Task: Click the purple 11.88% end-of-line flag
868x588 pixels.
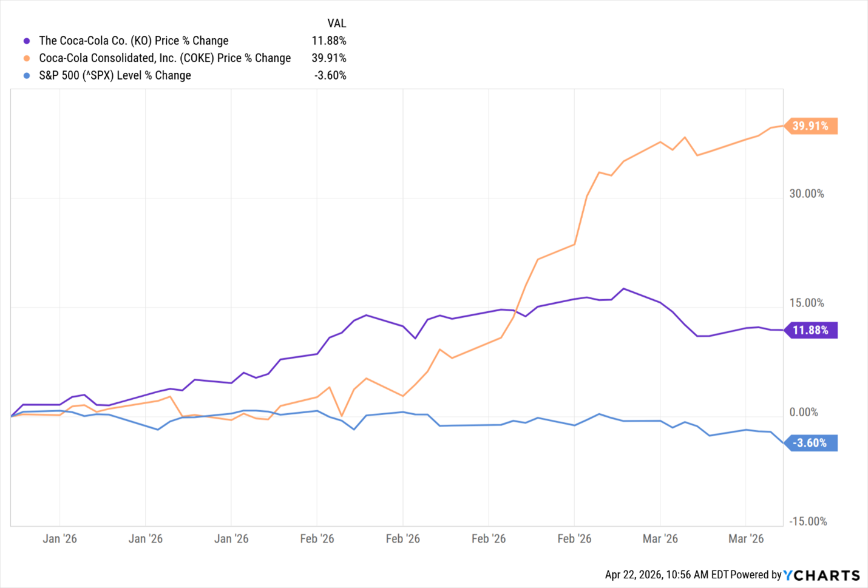Action: pyautogui.click(x=810, y=330)
